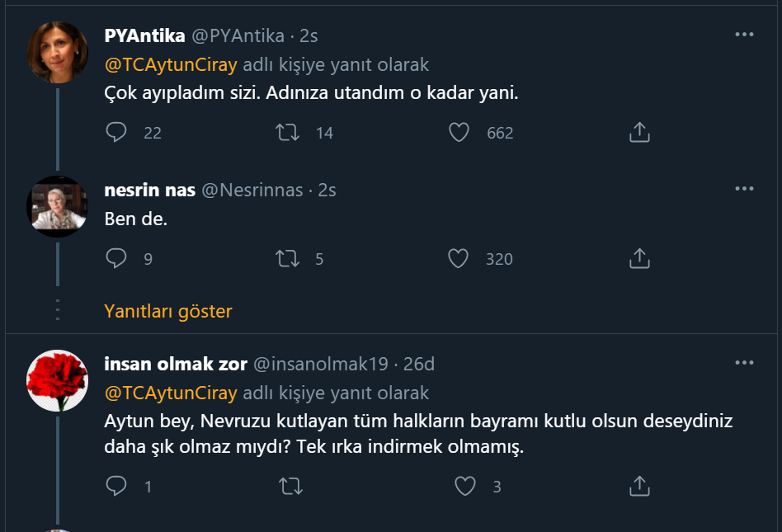Reply to PYAntika's tweet
Image resolution: width=782 pixels, height=532 pixels.
(x=116, y=132)
